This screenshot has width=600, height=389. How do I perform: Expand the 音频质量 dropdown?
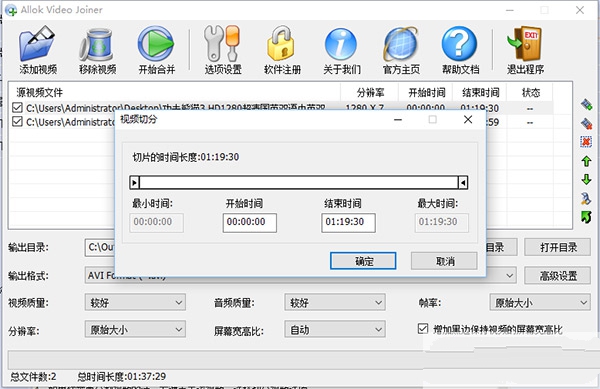[335, 303]
